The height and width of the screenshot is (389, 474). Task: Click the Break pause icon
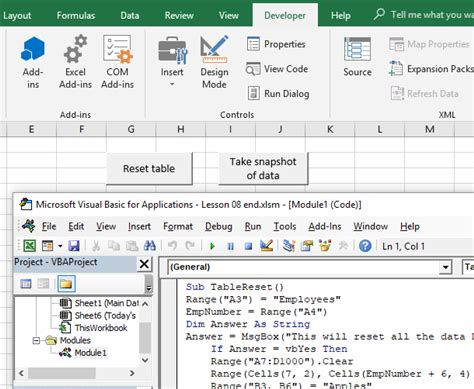click(x=230, y=246)
